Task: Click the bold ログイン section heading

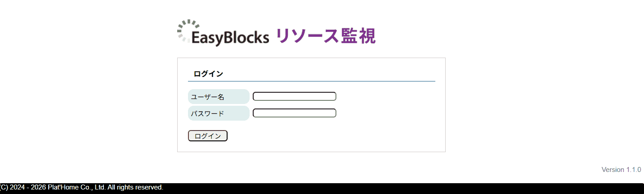Action: pyautogui.click(x=208, y=74)
